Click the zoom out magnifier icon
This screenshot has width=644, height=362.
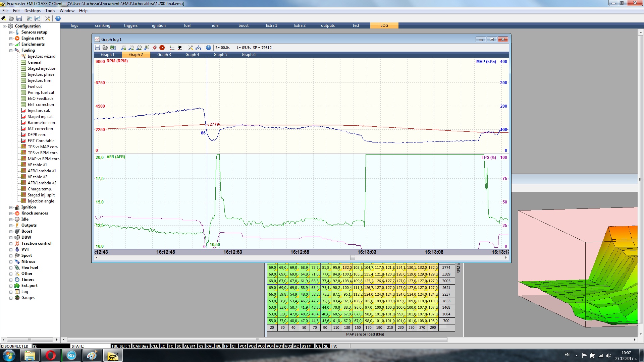131,48
